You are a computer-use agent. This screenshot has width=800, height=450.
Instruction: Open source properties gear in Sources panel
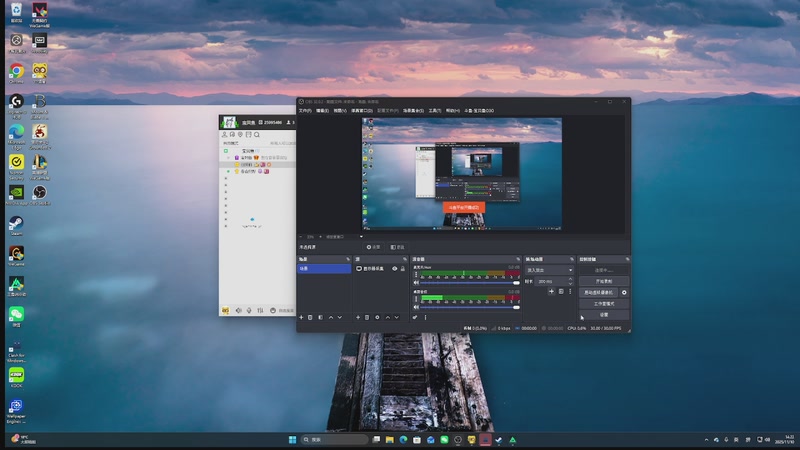(x=377, y=317)
